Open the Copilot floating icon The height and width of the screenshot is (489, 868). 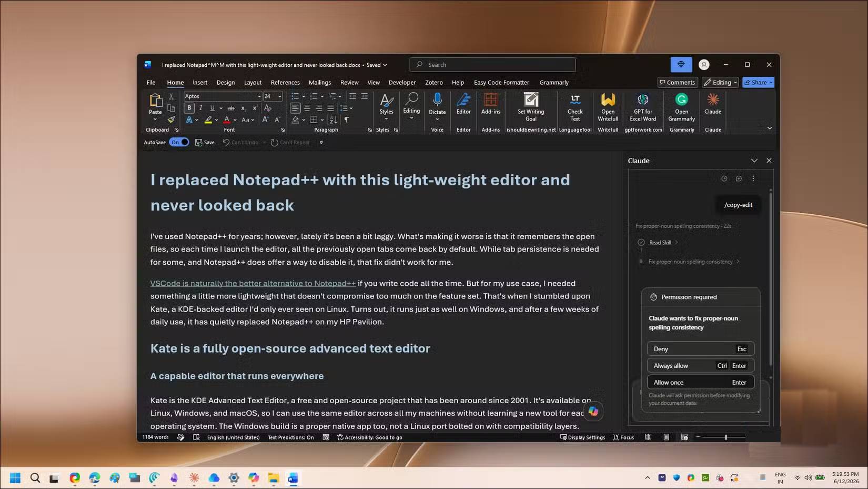pyautogui.click(x=593, y=411)
